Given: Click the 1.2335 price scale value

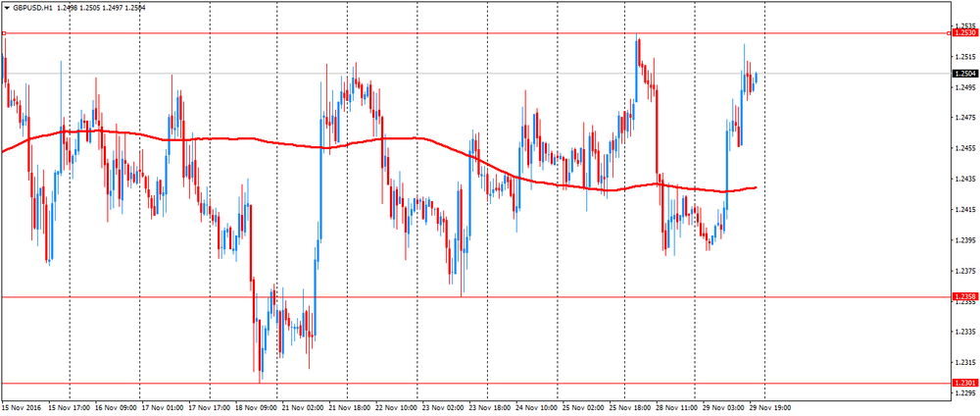Looking at the screenshot, I should click(965, 332).
